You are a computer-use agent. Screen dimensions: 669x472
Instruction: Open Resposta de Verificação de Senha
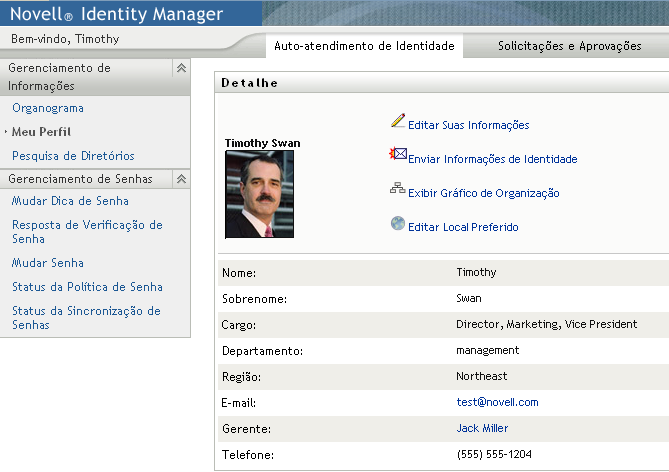[x=87, y=232]
